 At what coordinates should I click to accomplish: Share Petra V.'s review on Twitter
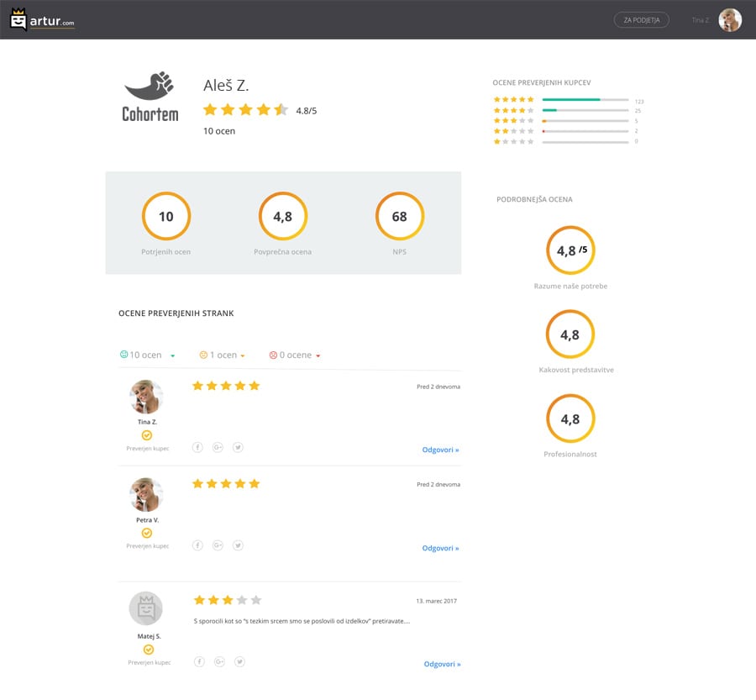[x=238, y=545]
